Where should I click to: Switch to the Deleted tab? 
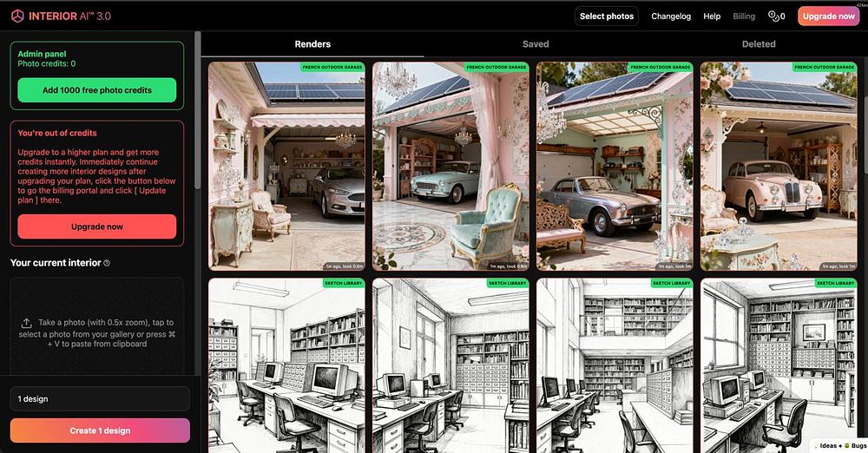759,43
